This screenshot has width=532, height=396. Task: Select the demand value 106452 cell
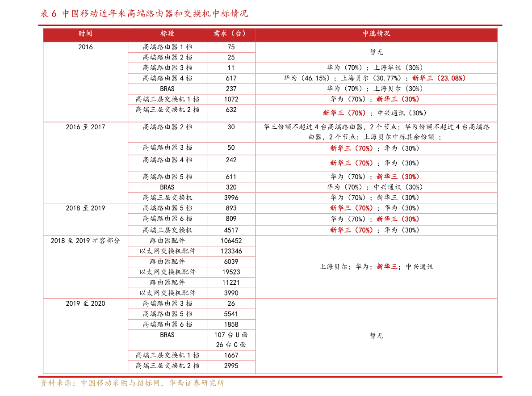[231, 241]
